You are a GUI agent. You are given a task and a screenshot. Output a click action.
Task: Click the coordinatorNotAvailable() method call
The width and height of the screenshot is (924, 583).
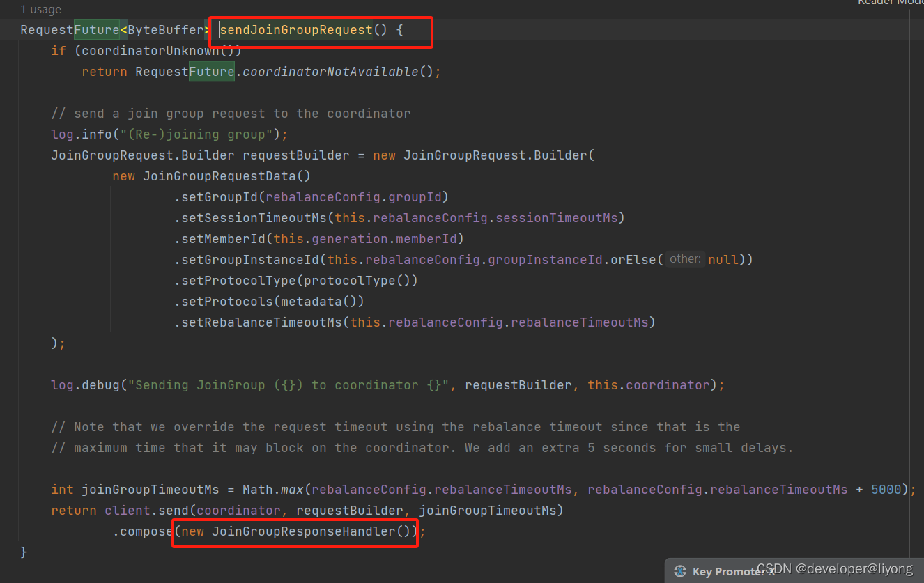click(337, 72)
